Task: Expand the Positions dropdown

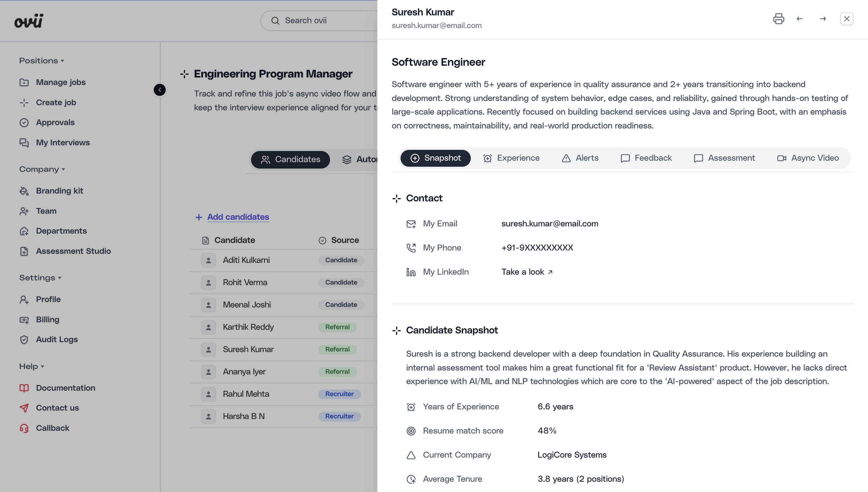Action: coord(41,60)
